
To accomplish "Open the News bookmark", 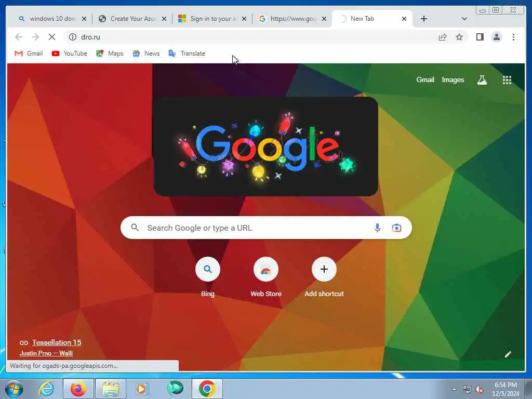I will tap(146, 54).
